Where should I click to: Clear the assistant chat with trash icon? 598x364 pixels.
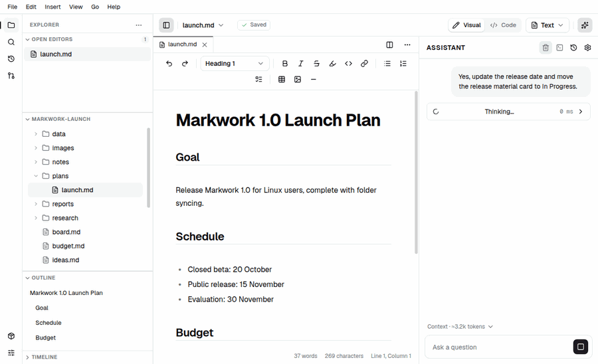click(546, 48)
